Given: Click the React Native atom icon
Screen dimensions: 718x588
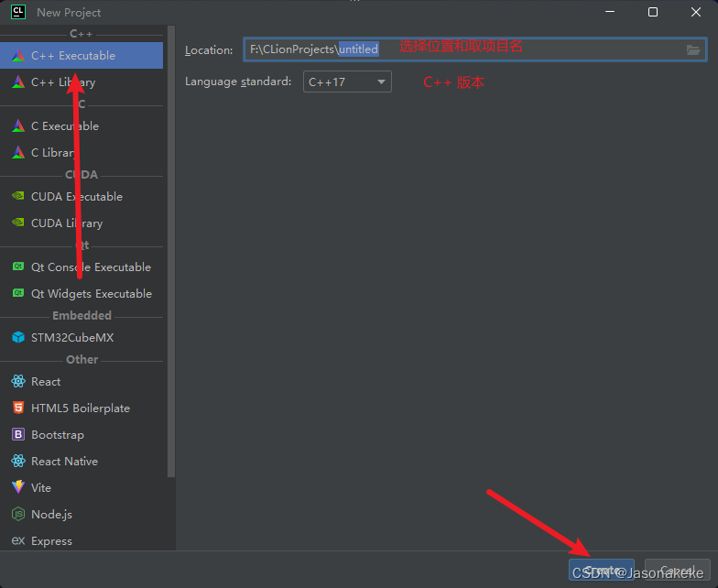Looking at the screenshot, I should click(18, 461).
